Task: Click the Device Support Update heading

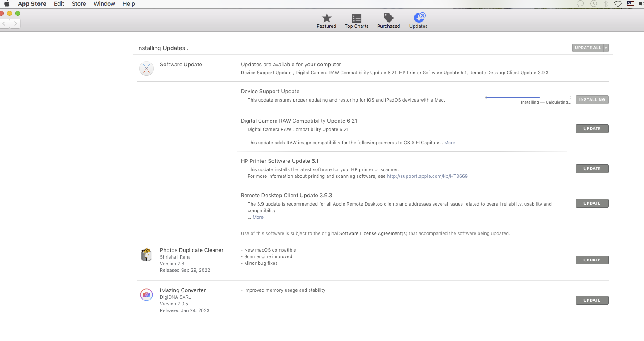Action: click(x=270, y=92)
